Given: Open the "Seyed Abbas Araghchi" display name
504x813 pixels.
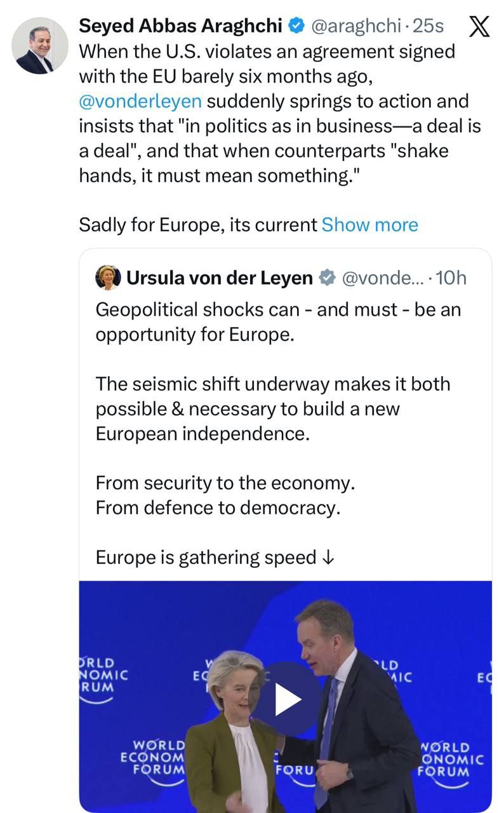Looking at the screenshot, I should [180, 26].
